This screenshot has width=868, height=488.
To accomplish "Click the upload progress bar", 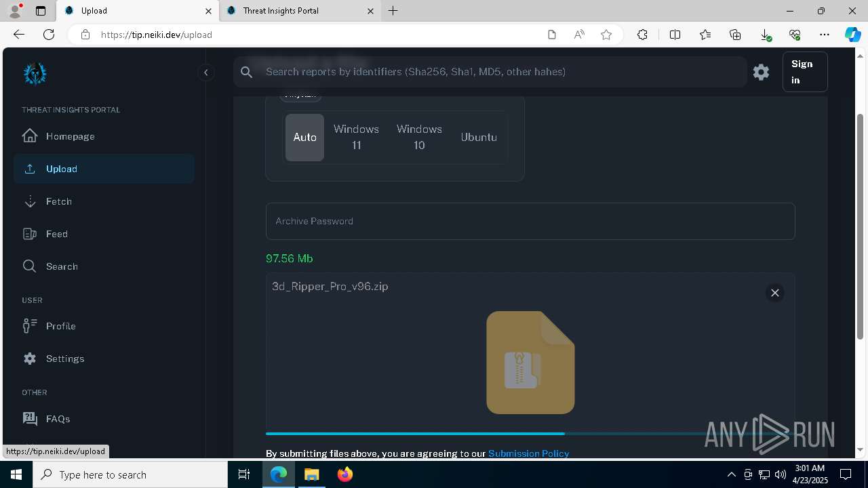I will pyautogui.click(x=530, y=433).
